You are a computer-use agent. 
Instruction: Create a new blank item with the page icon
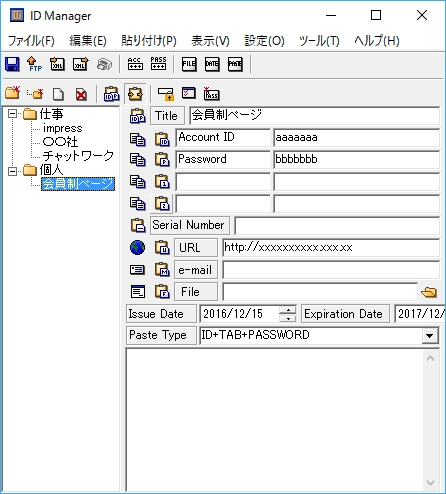tap(59, 94)
